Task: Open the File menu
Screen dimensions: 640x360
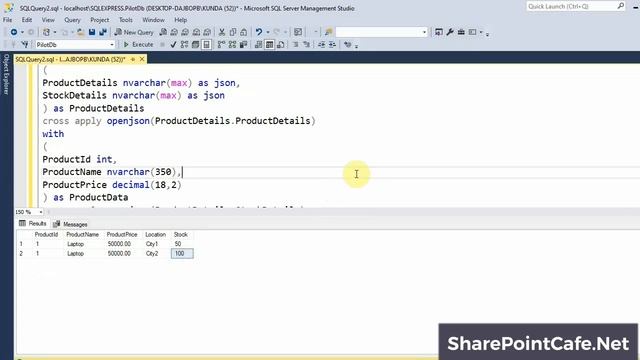Action: pos(7,20)
